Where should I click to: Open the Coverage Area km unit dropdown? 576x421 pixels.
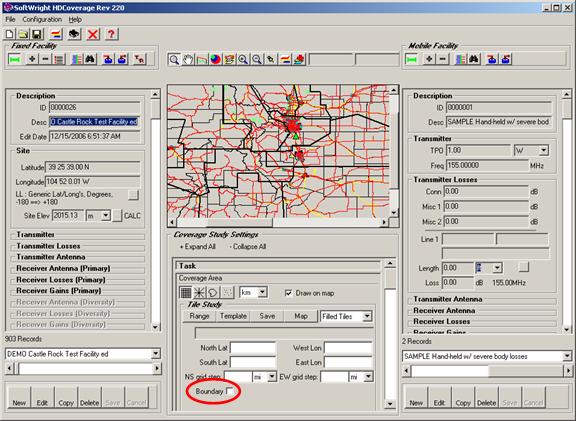262,292
